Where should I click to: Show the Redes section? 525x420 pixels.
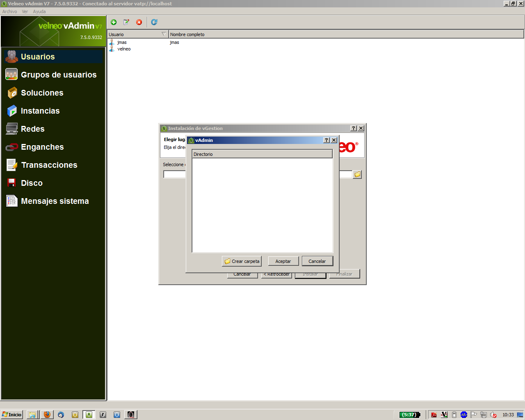click(x=53, y=129)
